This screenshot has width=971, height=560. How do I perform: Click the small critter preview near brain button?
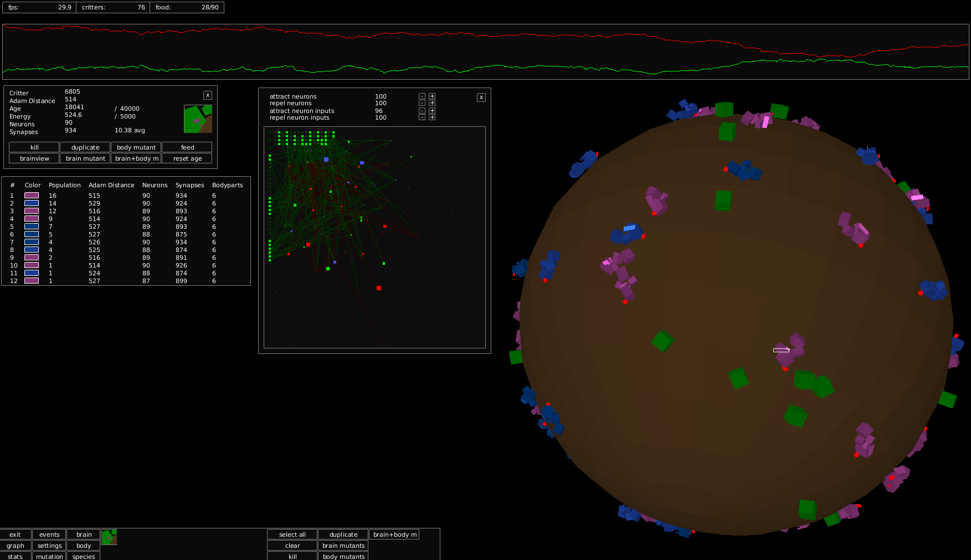pyautogui.click(x=109, y=537)
